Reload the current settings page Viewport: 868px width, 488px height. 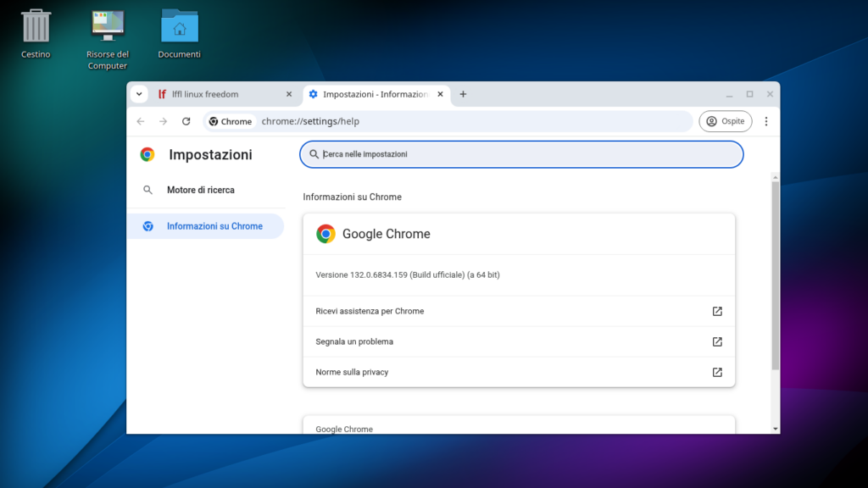click(186, 121)
